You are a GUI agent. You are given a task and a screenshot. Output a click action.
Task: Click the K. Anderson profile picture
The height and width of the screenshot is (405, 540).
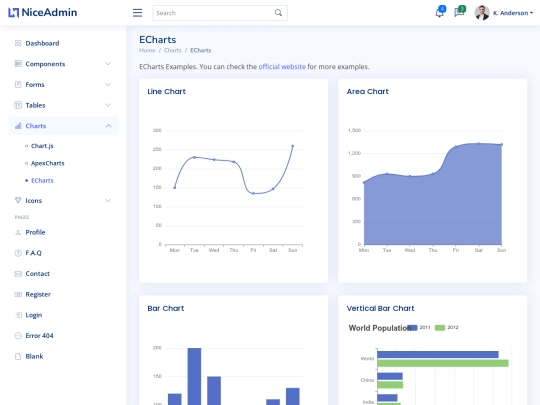point(482,13)
